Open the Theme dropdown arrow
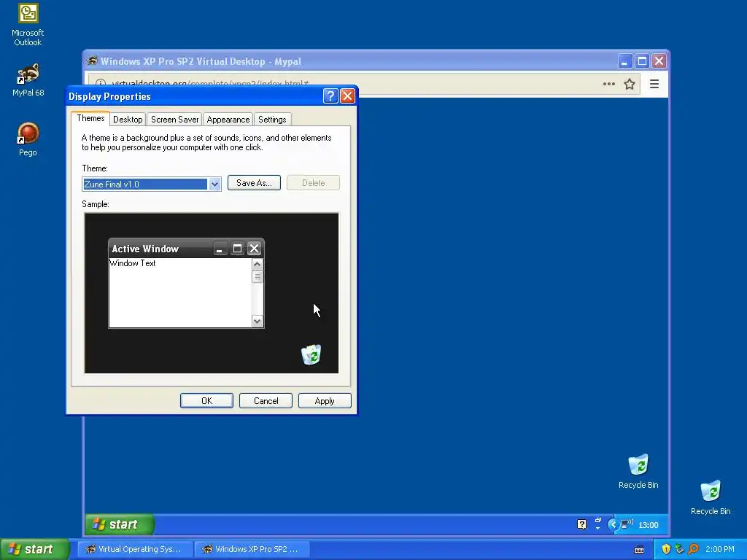 pyautogui.click(x=214, y=184)
